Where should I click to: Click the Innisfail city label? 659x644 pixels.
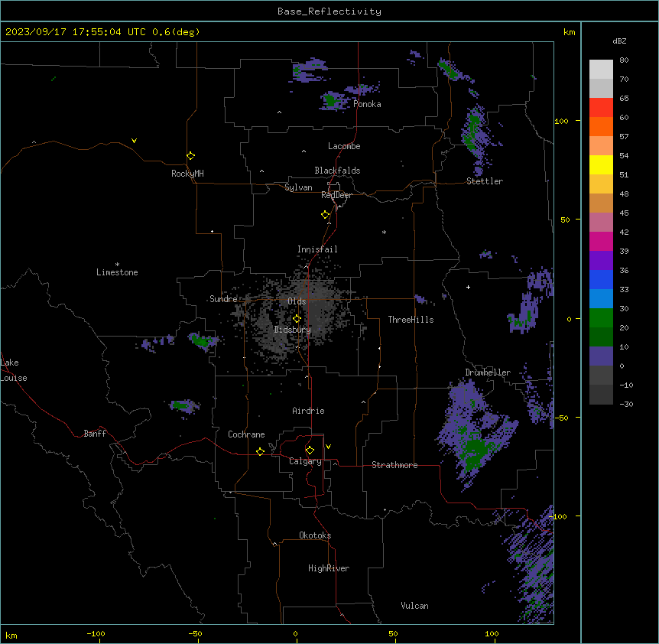[317, 249]
